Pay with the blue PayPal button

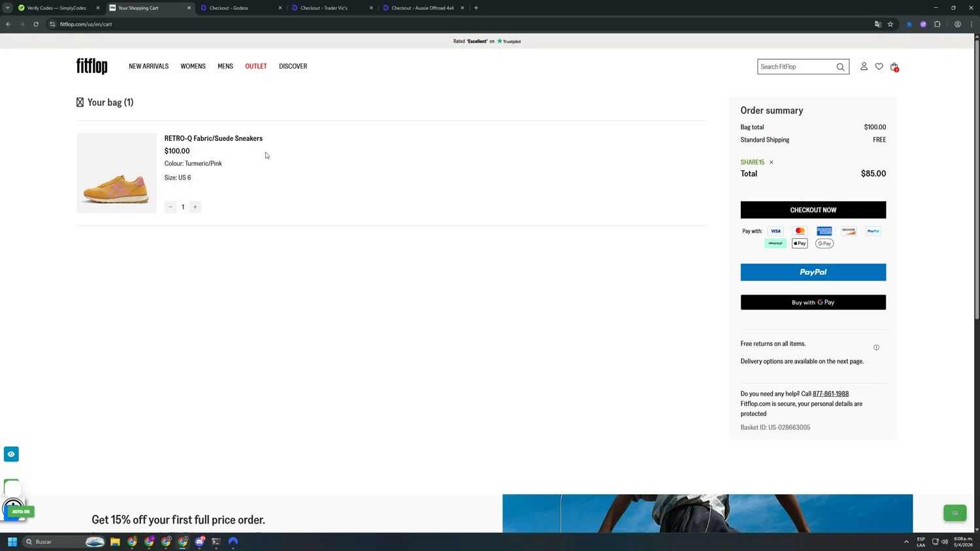pos(813,272)
